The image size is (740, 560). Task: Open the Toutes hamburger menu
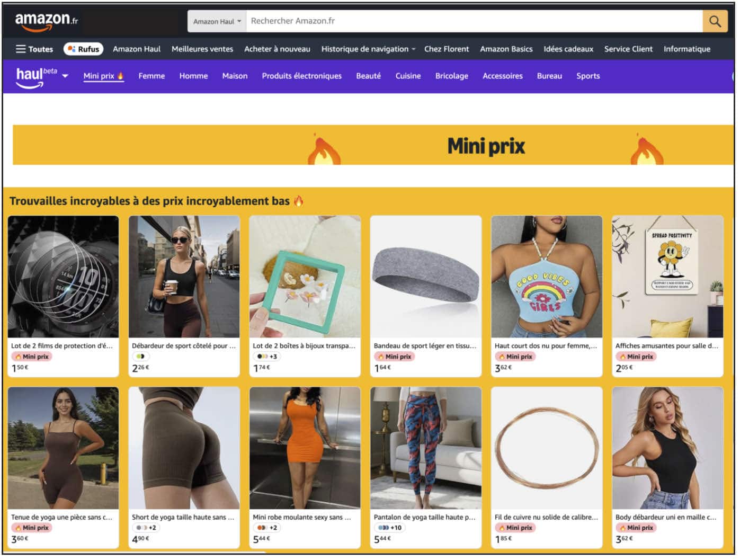tap(34, 49)
